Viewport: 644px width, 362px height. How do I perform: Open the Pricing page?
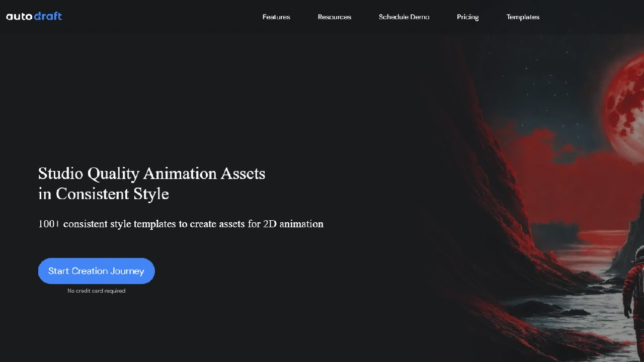(467, 17)
